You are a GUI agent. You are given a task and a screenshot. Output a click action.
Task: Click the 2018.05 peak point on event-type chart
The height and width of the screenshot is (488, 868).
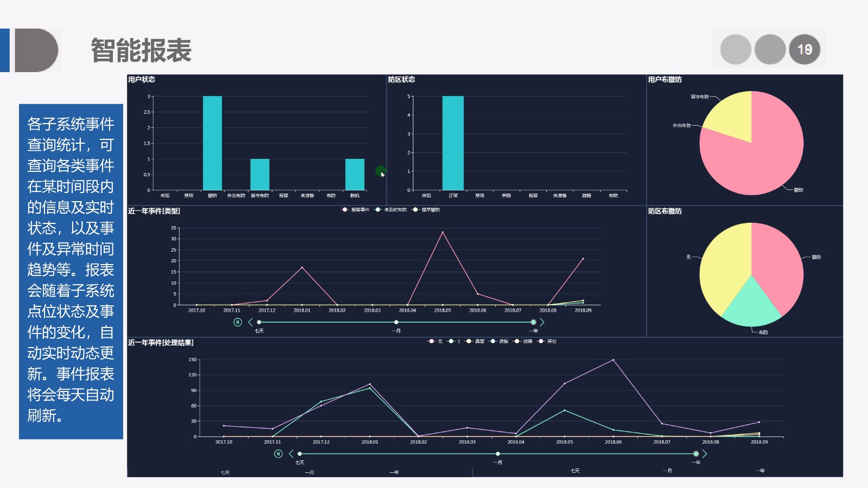443,233
